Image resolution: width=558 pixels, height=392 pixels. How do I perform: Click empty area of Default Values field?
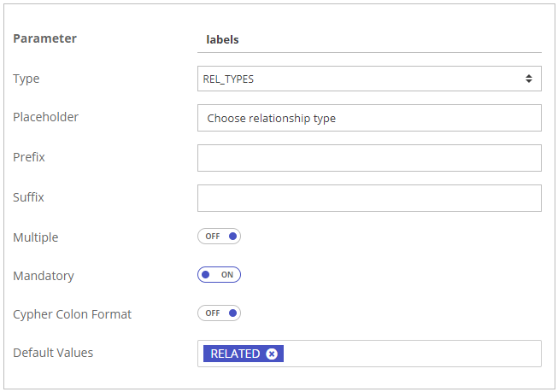(x=410, y=354)
